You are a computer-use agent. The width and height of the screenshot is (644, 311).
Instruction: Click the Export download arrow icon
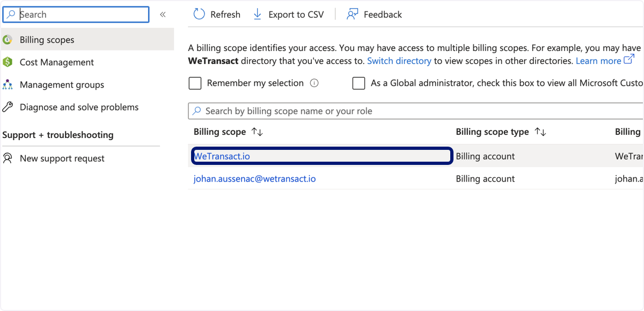[258, 15]
